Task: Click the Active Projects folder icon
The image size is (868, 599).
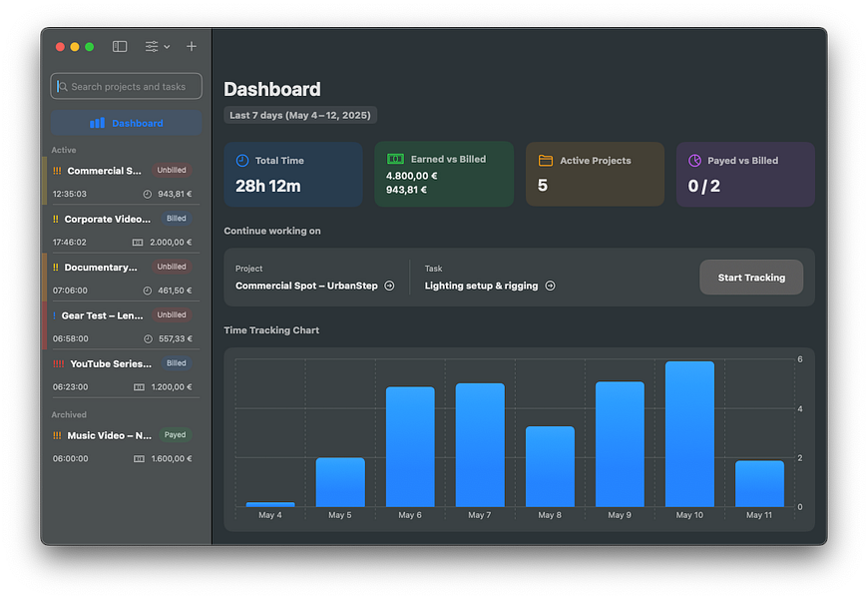Action: click(x=546, y=161)
